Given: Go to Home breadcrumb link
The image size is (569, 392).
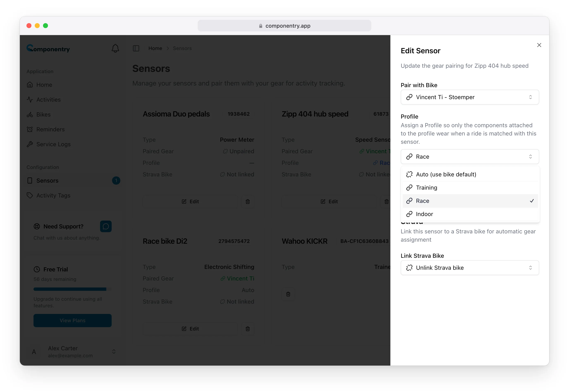Looking at the screenshot, I should point(155,48).
